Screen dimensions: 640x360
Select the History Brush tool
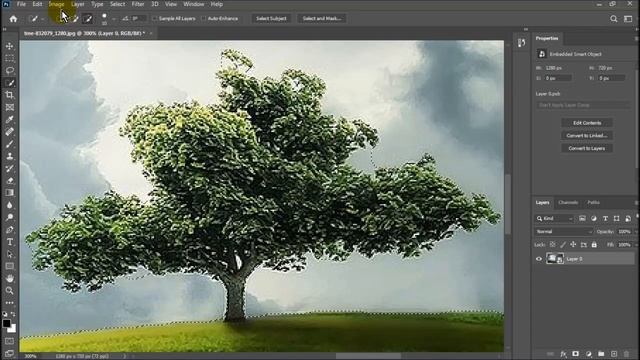(x=9, y=169)
